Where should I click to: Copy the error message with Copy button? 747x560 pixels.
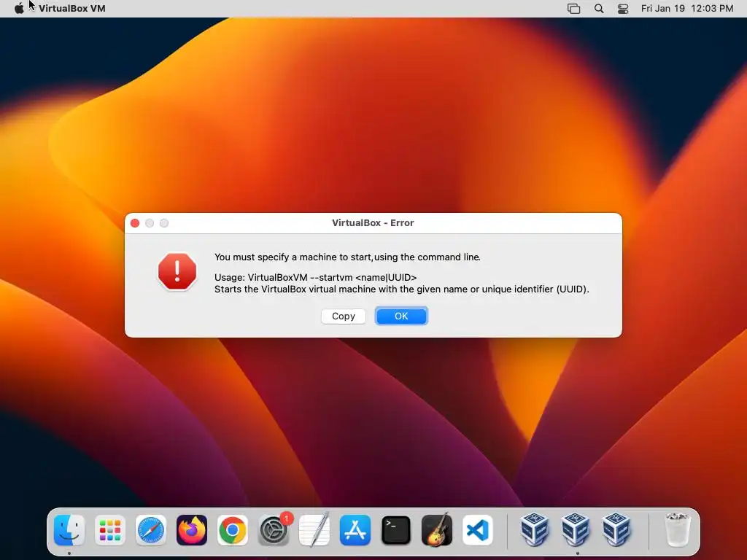tap(343, 316)
